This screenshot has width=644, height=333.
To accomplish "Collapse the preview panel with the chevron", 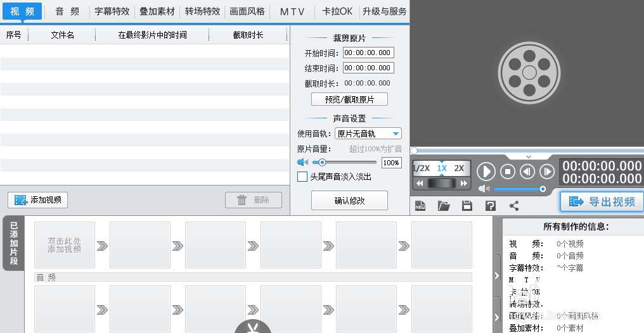I will tap(529, 156).
